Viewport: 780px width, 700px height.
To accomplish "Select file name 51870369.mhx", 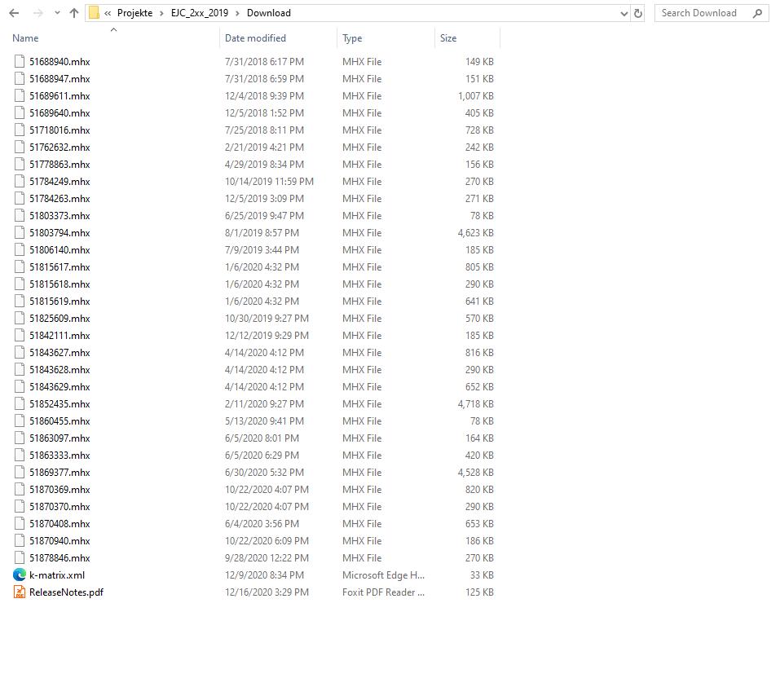I will click(59, 490).
